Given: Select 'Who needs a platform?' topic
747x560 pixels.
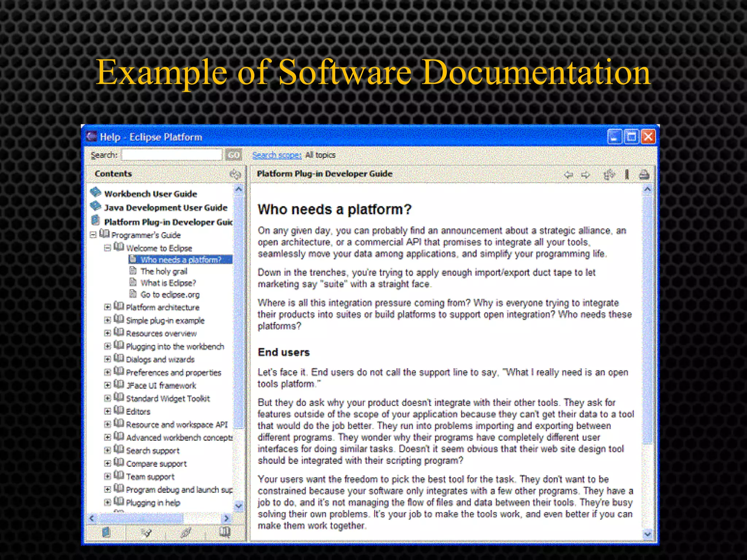Looking at the screenshot, I should [181, 260].
